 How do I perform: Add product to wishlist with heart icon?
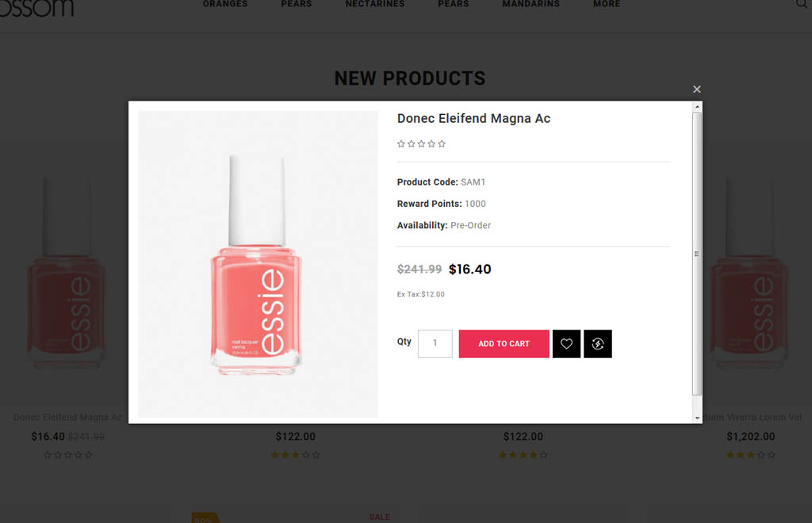[x=566, y=343]
